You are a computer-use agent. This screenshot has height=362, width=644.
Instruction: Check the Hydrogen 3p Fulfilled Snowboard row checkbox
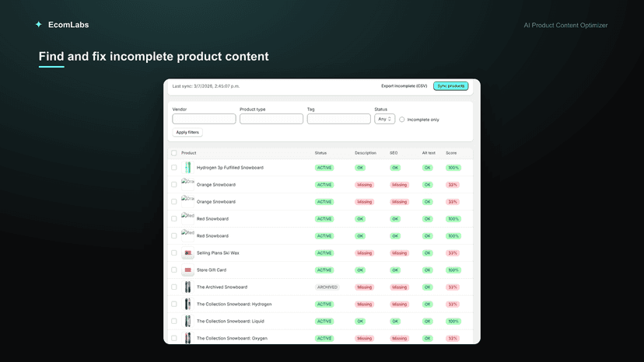[174, 168]
